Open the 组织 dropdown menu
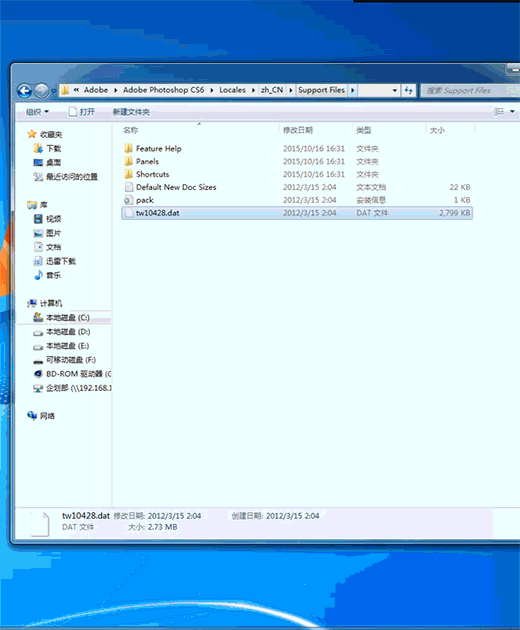The width and height of the screenshot is (520, 630). coord(37,112)
